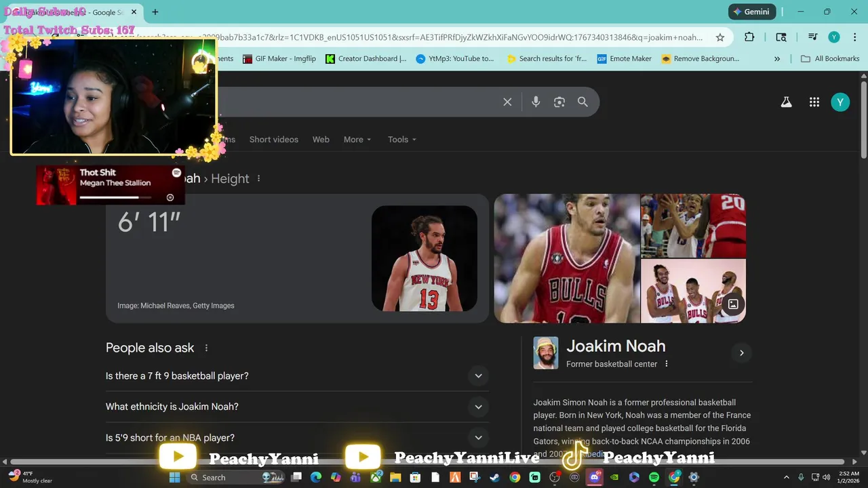This screenshot has height=488, width=868.
Task: Open All Bookmarks folder
Action: click(830, 59)
